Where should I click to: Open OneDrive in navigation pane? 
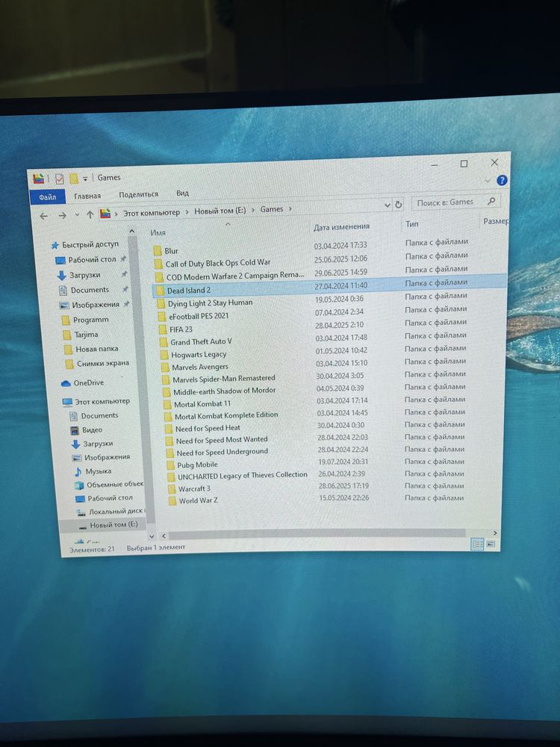pyautogui.click(x=83, y=383)
